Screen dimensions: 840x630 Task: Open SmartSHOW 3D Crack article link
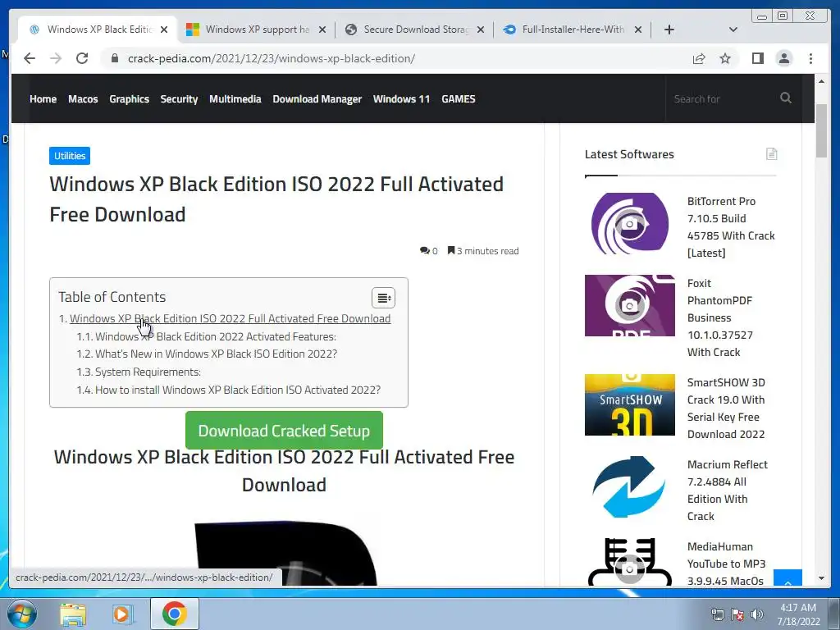pos(726,409)
